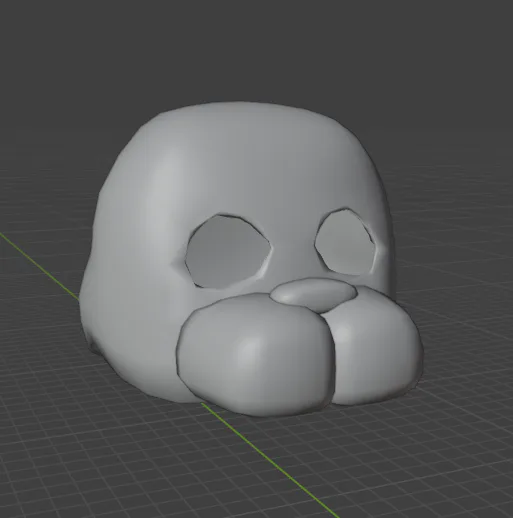Click the forehead between the eye holes
Screen dimensions: 513x518
[x=293, y=243]
